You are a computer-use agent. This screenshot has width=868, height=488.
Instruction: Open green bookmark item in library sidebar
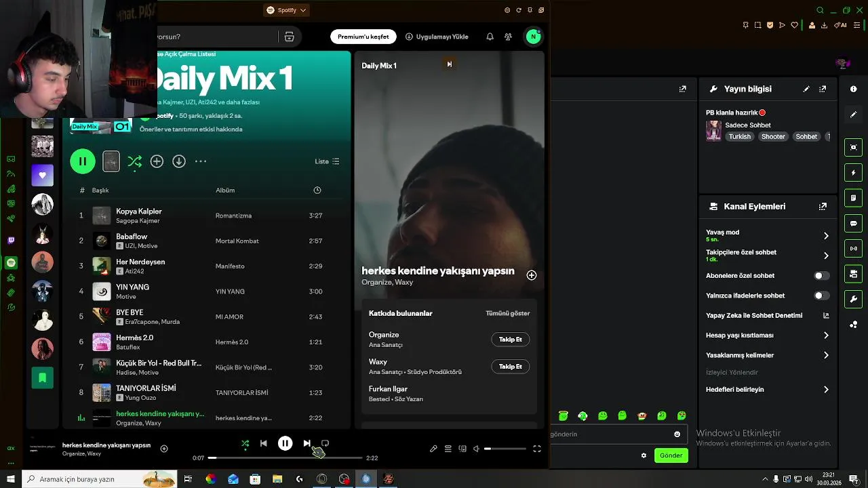(x=43, y=378)
